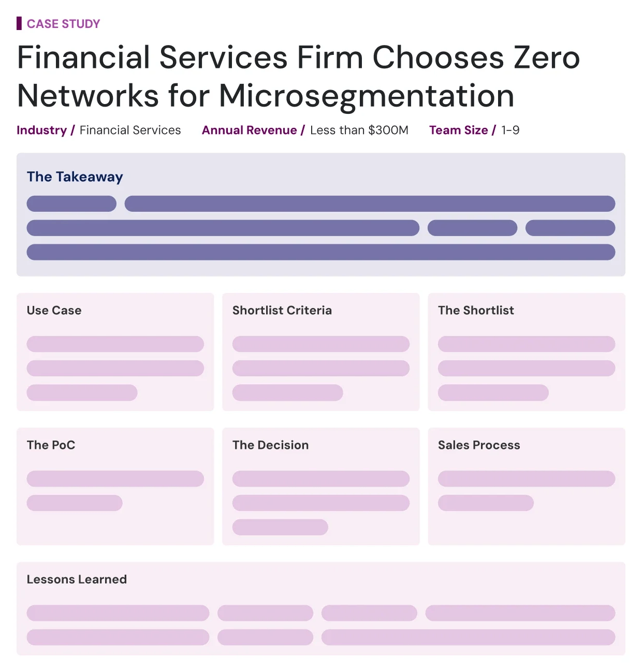Click the short first placeholder bar in Takeaway
The height and width of the screenshot is (672, 642).
(71, 203)
